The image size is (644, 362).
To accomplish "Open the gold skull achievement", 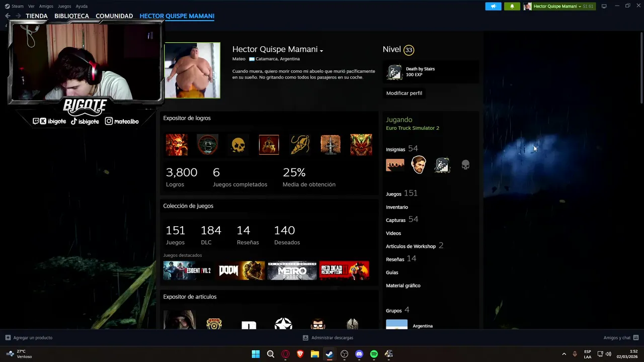I will [238, 145].
